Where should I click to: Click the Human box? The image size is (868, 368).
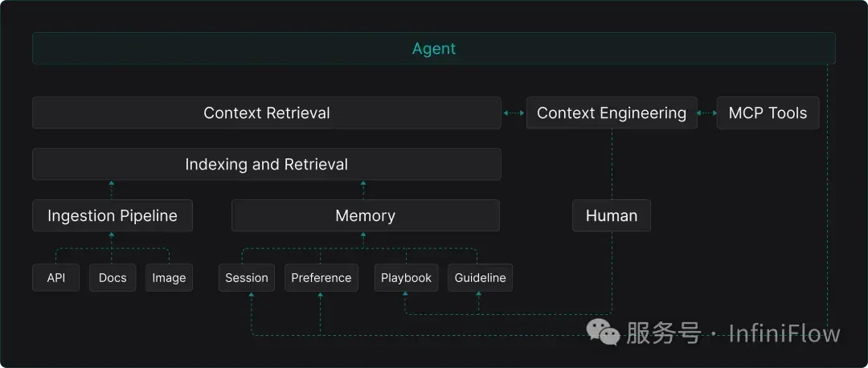[x=611, y=216]
